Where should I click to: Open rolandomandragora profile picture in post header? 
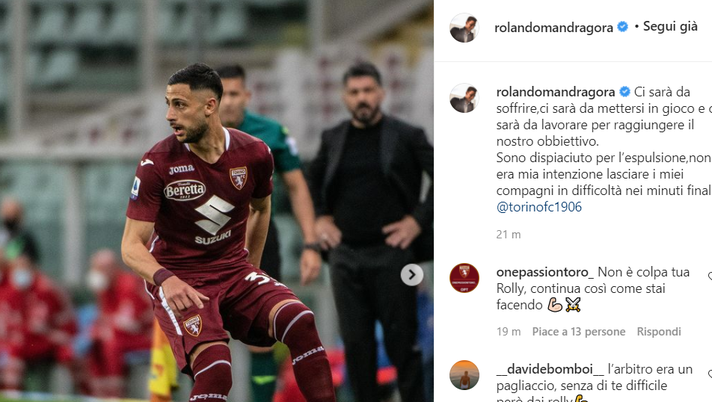coord(464,28)
